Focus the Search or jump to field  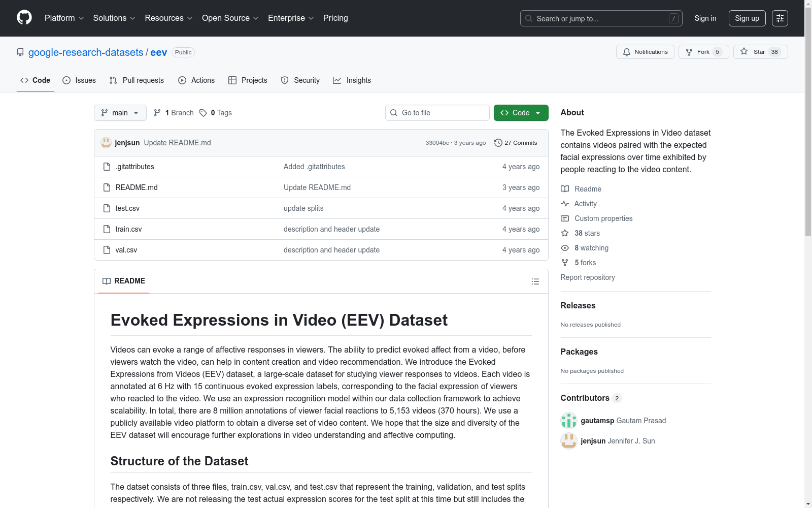pyautogui.click(x=601, y=18)
